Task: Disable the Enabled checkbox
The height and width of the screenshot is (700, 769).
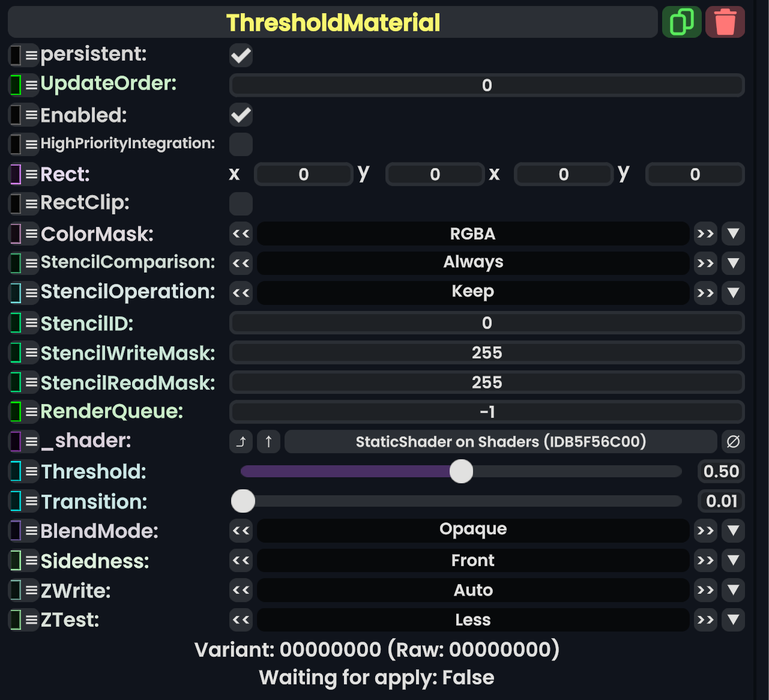Action: [x=241, y=115]
